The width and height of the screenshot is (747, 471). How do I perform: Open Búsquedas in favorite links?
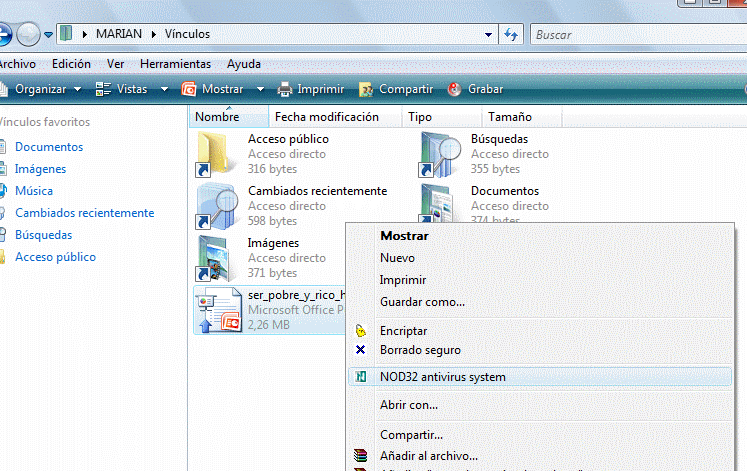[43, 235]
